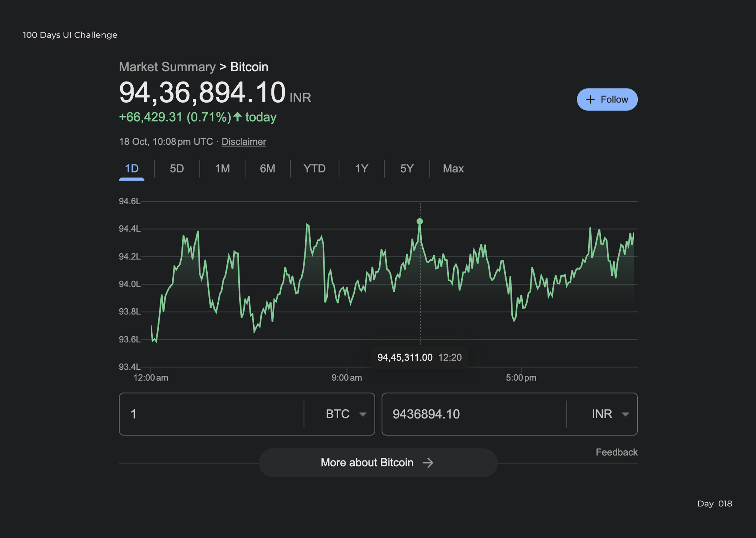Image resolution: width=756 pixels, height=538 pixels.
Task: Select the 1D time range tab
Action: 132,169
